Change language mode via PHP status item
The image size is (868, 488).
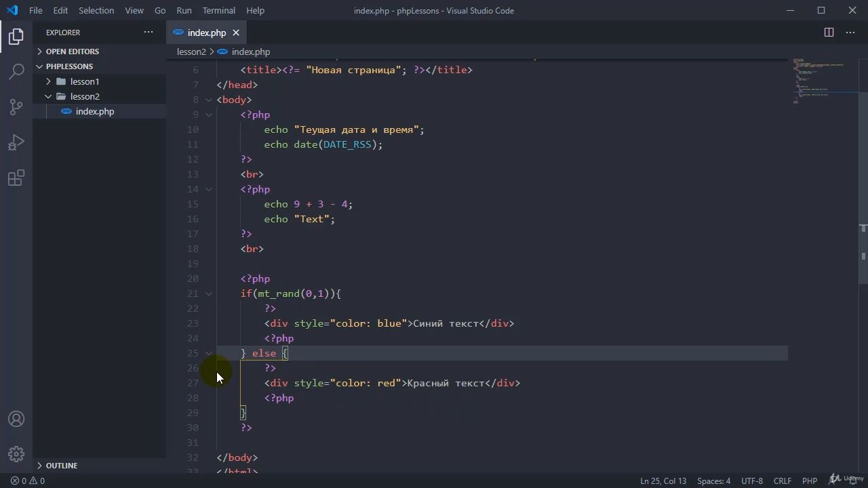pos(810,481)
